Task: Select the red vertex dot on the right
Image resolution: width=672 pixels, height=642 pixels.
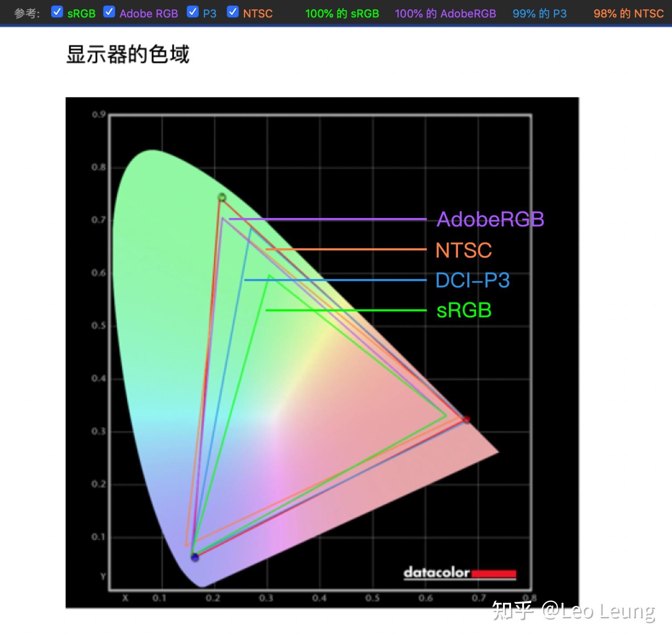Action: tap(466, 420)
